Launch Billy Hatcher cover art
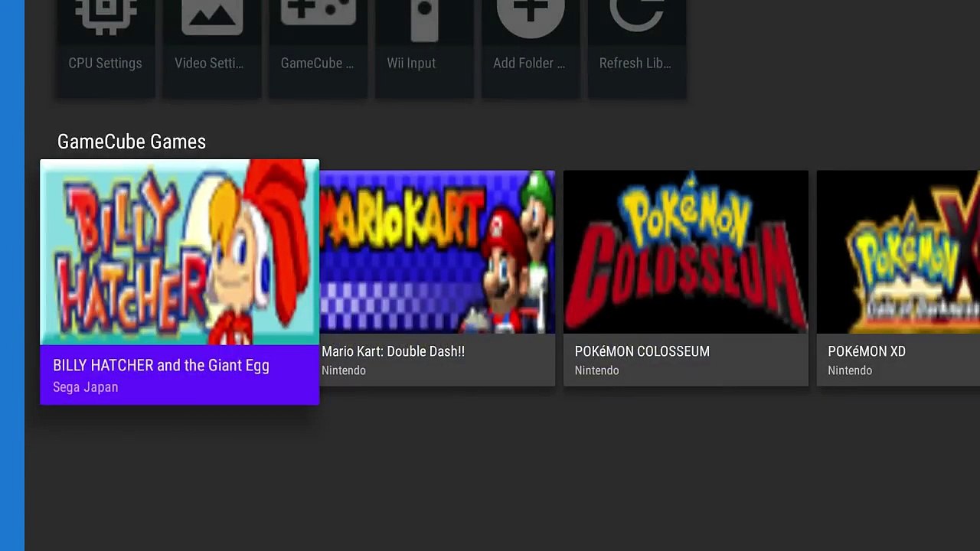This screenshot has width=980, height=551. pos(179,252)
